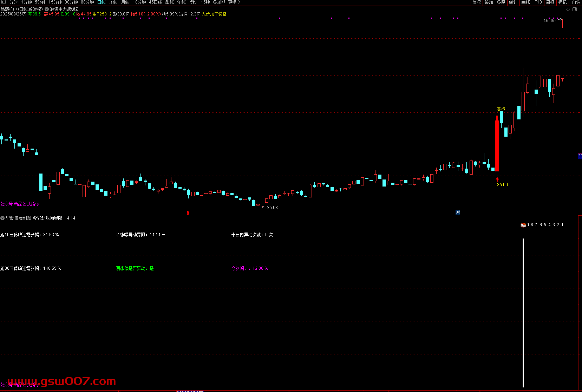Click the 光伏加工设备 sector label
The width and height of the screenshot is (582, 392).
(214, 14)
